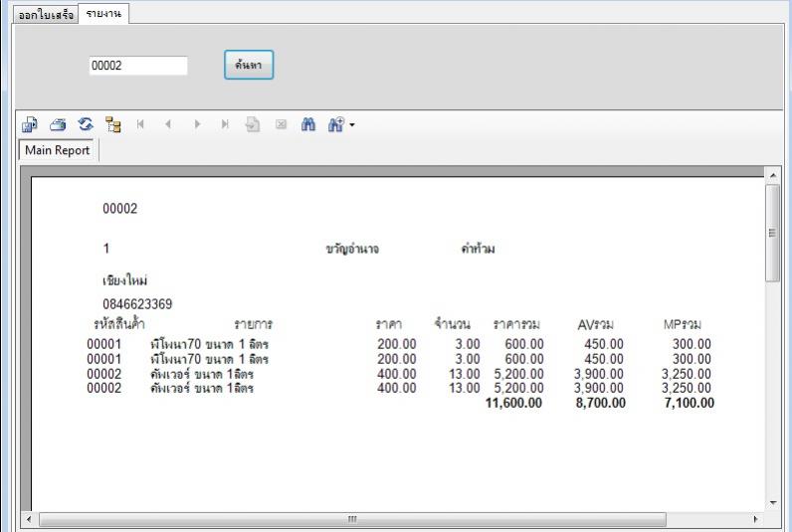Image resolution: width=792 pixels, height=532 pixels.
Task: Click the ราคา column header
Action: [x=389, y=324]
